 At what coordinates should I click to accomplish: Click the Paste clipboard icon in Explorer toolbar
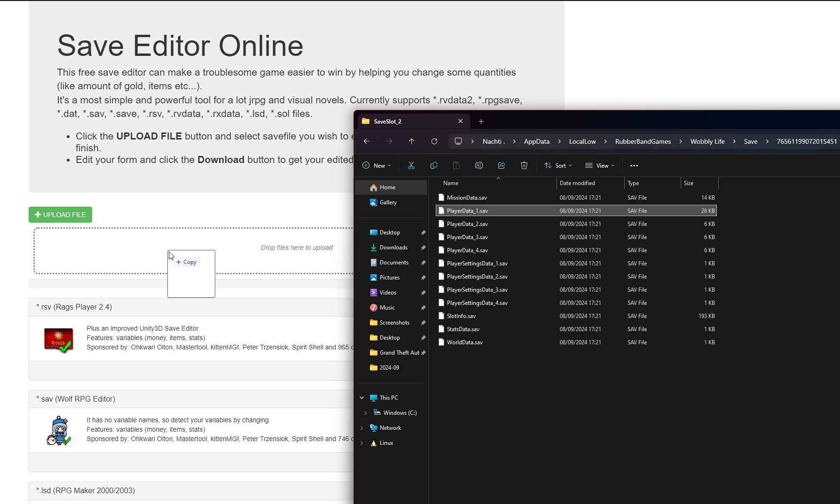pyautogui.click(x=456, y=166)
